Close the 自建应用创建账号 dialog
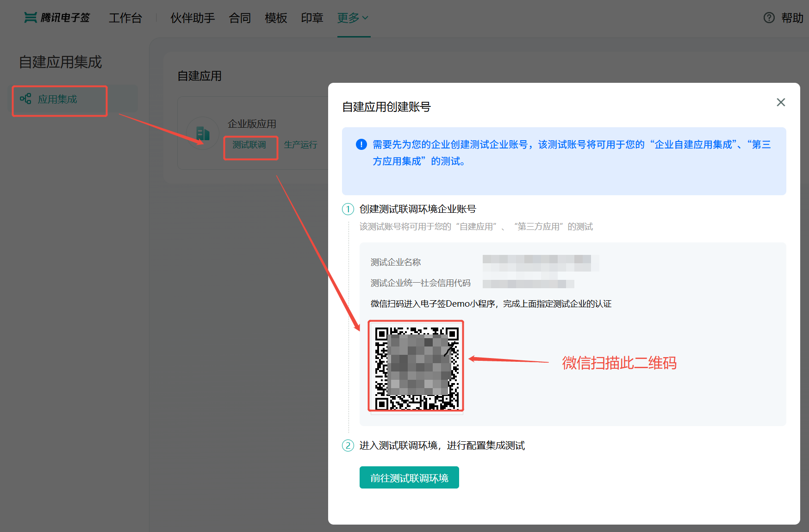Screen dimensions: 809x532 (781, 102)
